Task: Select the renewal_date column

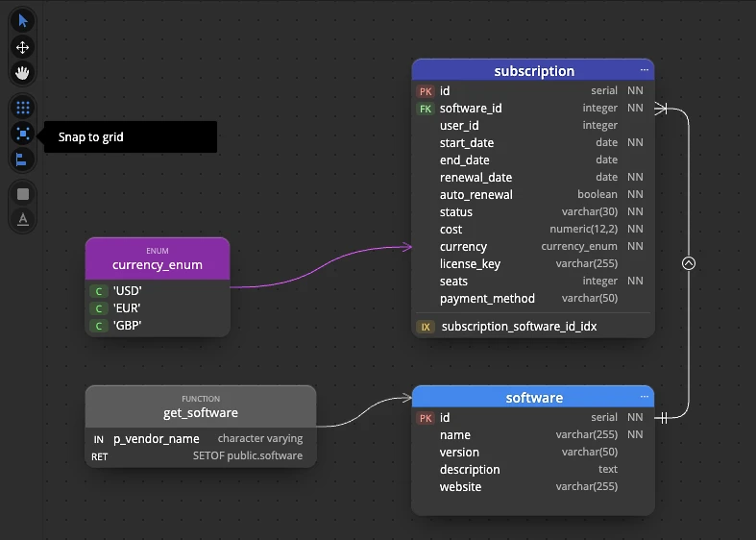Action: coord(533,178)
